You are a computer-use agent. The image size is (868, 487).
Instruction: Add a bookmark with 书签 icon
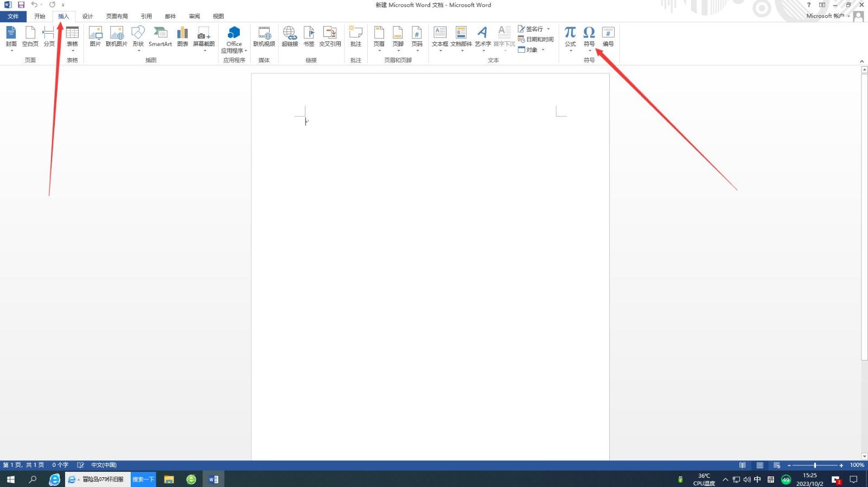[309, 36]
